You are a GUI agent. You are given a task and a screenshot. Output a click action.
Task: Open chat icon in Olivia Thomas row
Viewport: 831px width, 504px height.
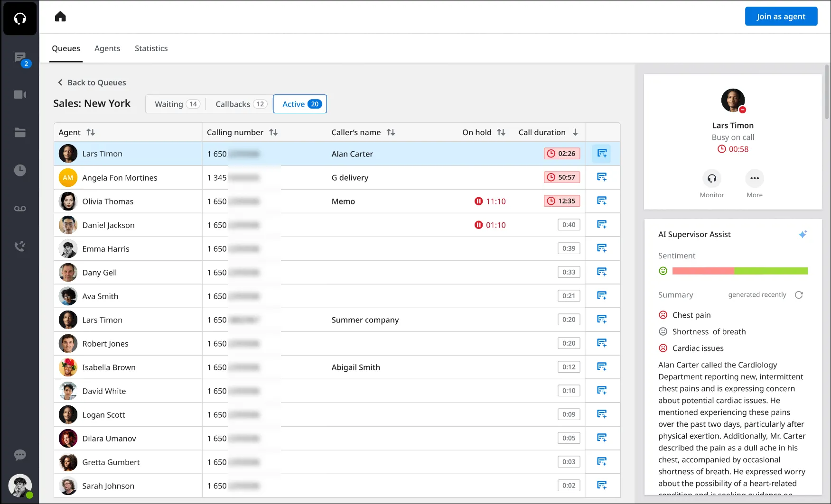[602, 201]
